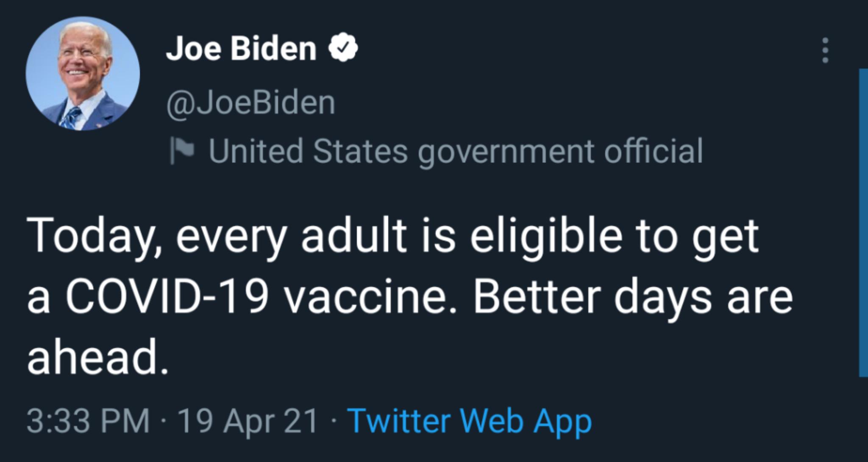Click the United States government official label

[456, 151]
